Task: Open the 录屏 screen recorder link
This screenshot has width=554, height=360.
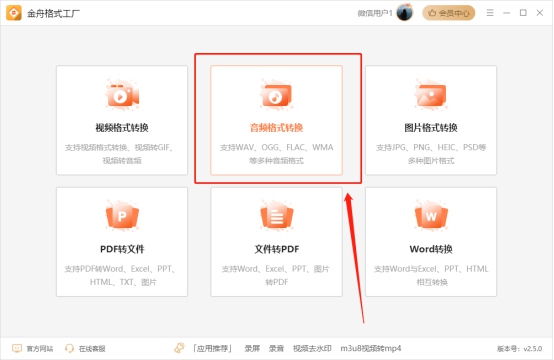Action: coord(252,348)
